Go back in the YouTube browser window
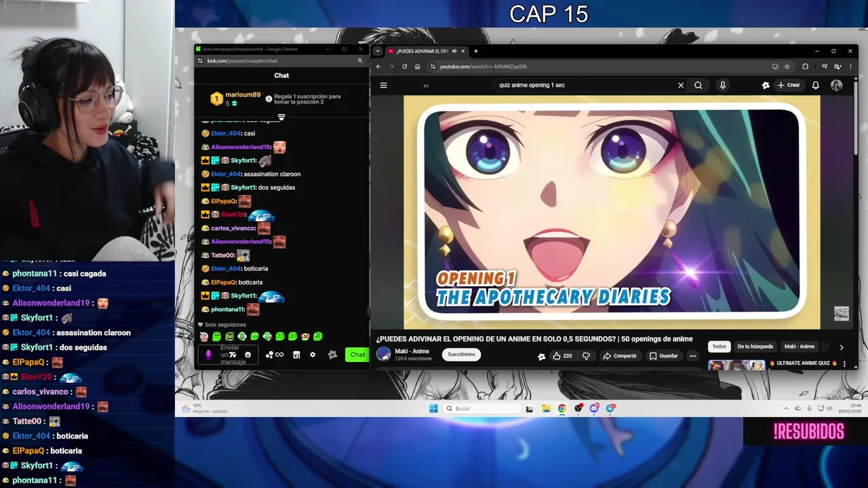This screenshot has width=868, height=488. click(378, 66)
